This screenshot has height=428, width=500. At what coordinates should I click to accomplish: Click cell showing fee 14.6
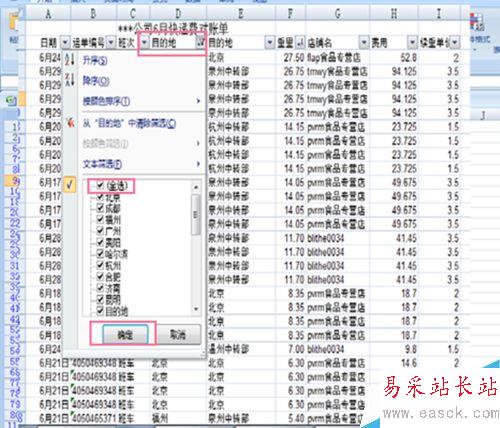coord(394,363)
